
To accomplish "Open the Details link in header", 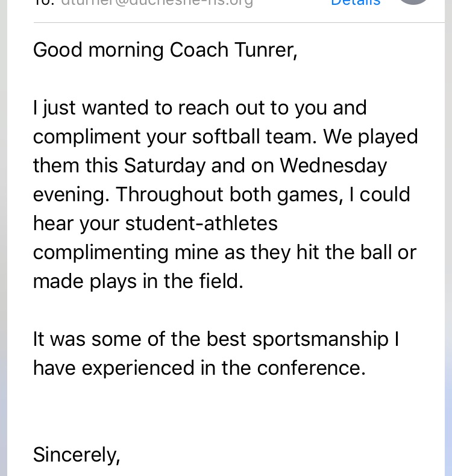I will click(x=356, y=2).
